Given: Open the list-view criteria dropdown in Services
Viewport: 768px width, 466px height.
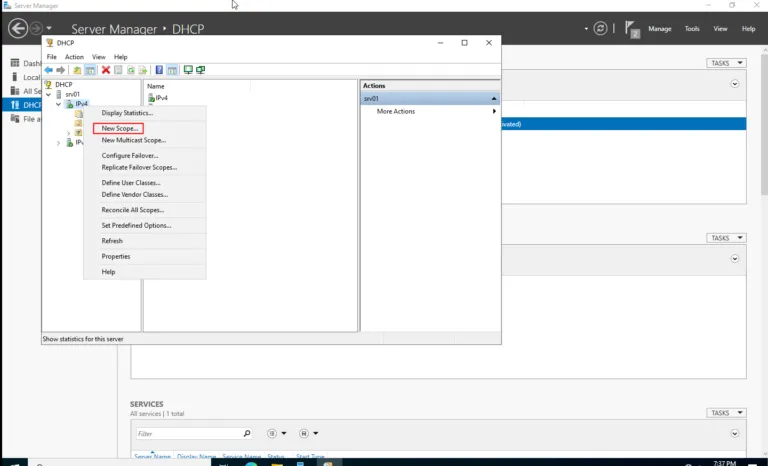Looking at the screenshot, I should click(277, 433).
